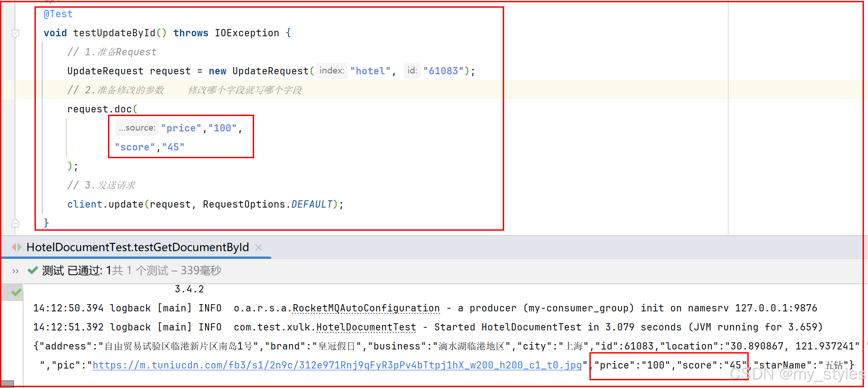Click the method end fold marker

pyautogui.click(x=15, y=223)
